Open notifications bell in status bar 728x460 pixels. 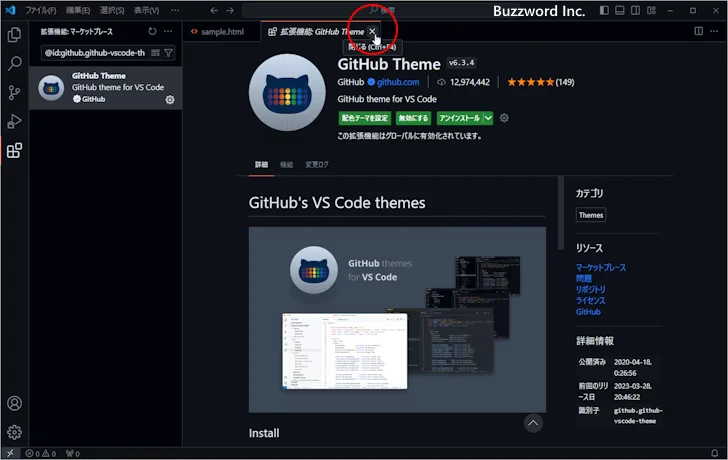pyautogui.click(x=715, y=454)
